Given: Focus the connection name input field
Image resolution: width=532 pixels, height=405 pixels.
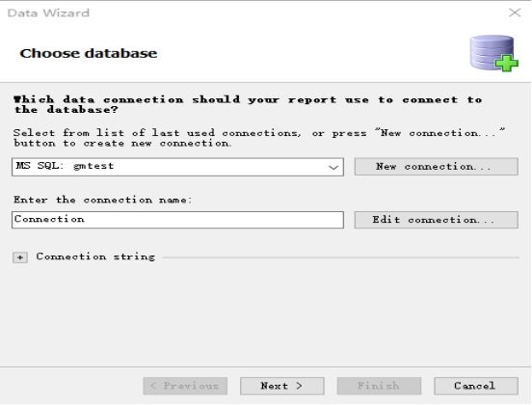Looking at the screenshot, I should coord(177,220).
